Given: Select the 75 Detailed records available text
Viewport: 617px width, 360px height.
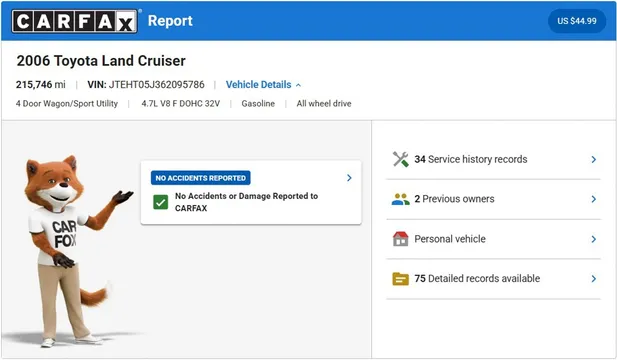Looking at the screenshot, I should [477, 279].
